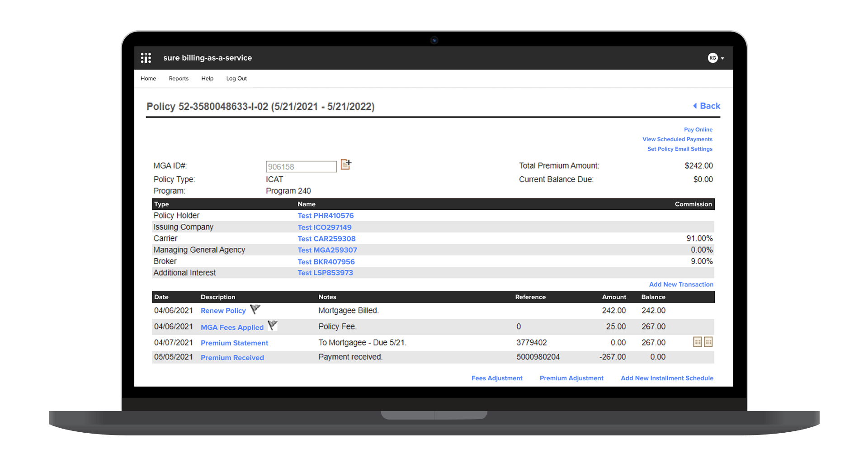Open the Renew Policy transaction

pyautogui.click(x=223, y=311)
